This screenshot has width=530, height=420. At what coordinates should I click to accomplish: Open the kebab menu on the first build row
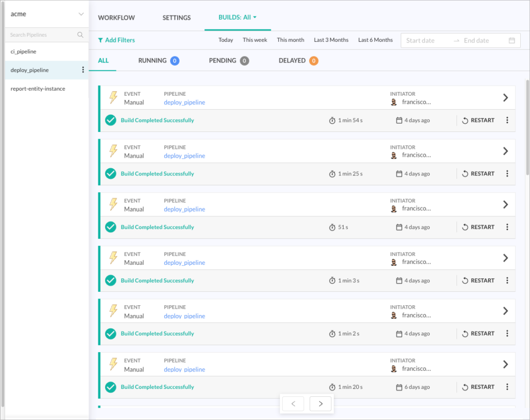(x=507, y=120)
